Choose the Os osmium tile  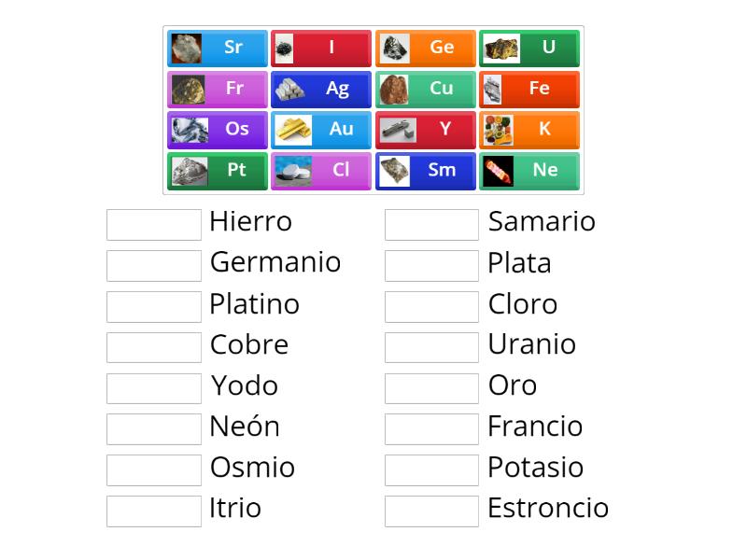(x=216, y=130)
